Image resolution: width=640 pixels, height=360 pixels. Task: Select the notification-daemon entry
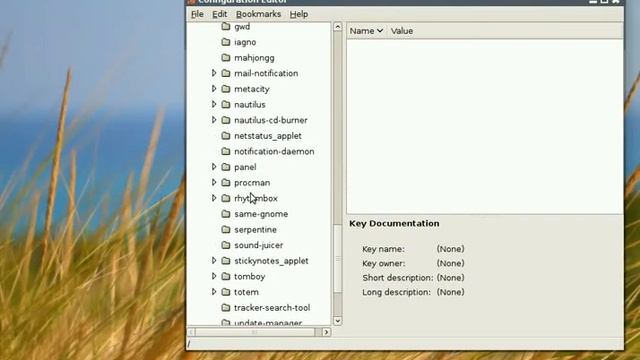point(274,151)
